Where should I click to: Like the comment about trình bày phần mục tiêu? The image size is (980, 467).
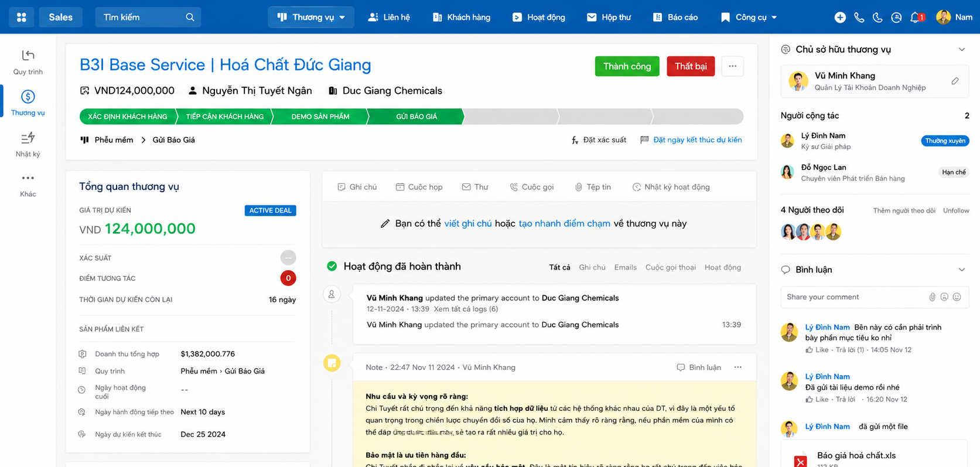coord(817,350)
